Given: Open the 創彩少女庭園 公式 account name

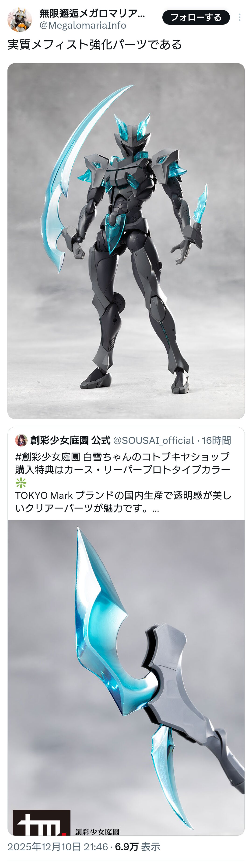Looking at the screenshot, I should tap(70, 440).
